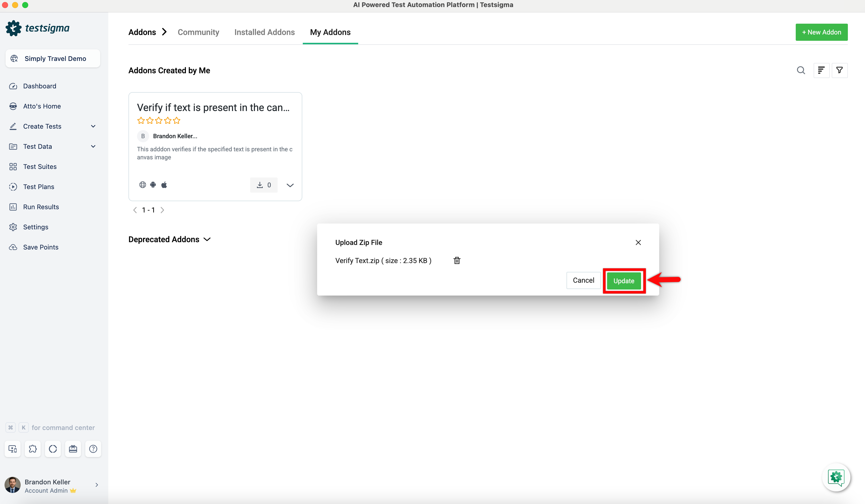Switch to the Installed Addons tab

[264, 32]
